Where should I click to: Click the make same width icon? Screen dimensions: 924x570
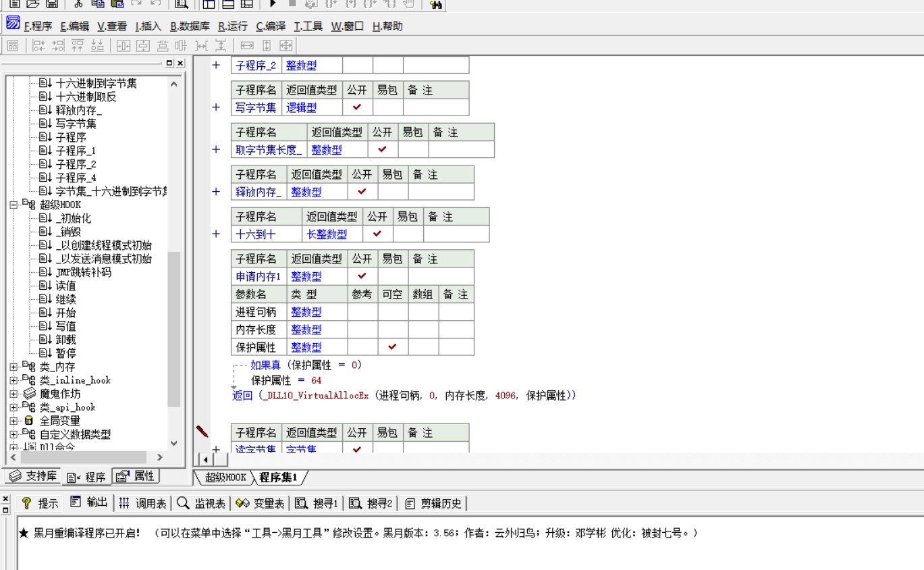pyautogui.click(x=247, y=45)
